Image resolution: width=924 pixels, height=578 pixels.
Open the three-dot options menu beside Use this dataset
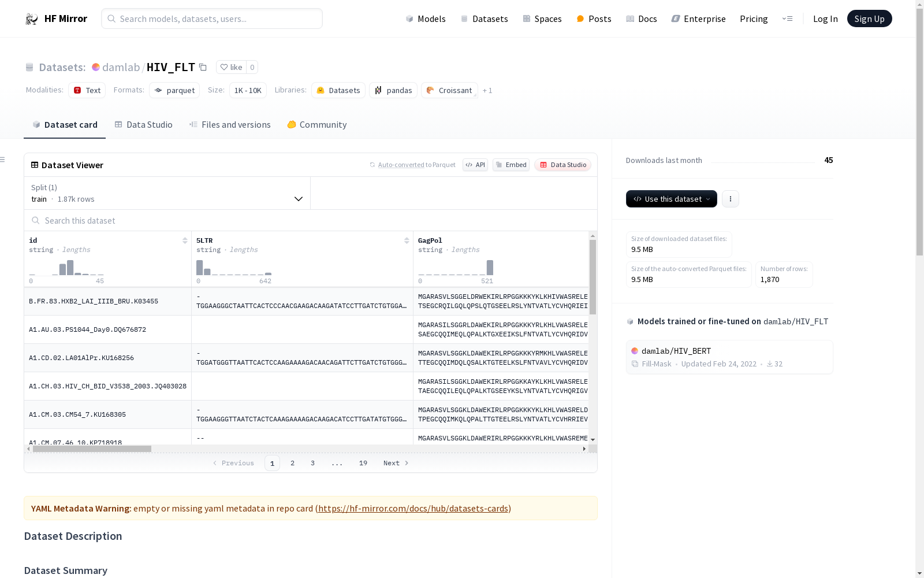731,199
